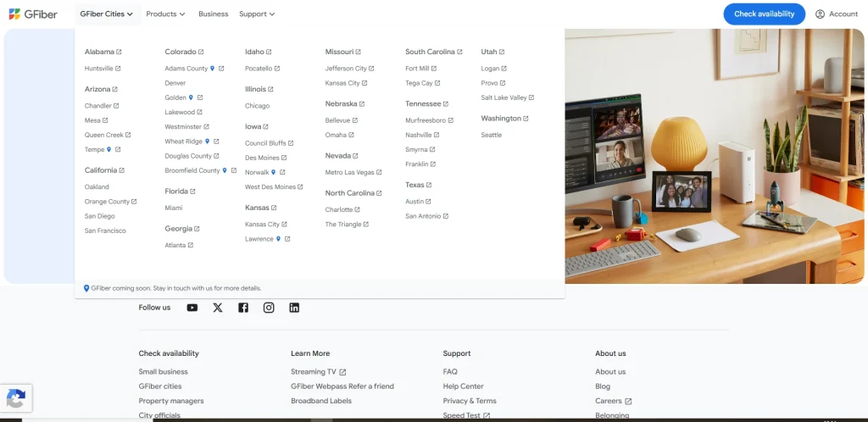Open the Privacy & Terms footer link

coord(470,401)
